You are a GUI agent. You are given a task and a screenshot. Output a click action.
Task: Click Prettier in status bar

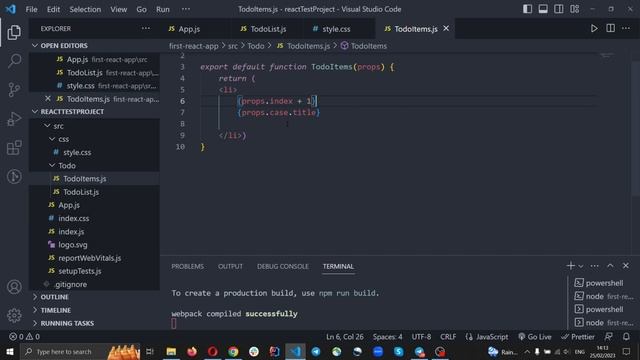578,337
